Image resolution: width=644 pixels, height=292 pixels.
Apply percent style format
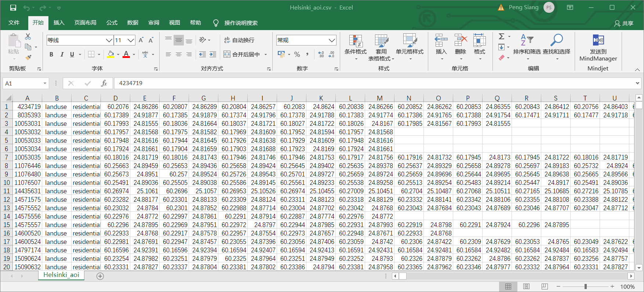coord(297,54)
